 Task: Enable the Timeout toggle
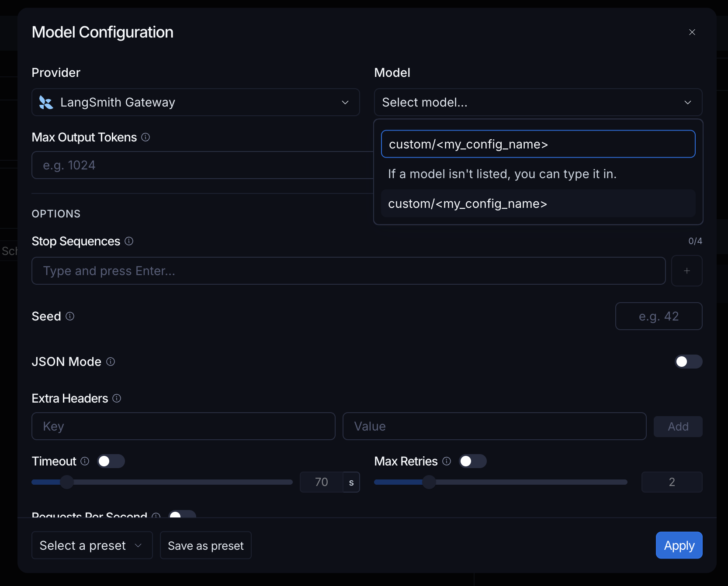coord(111,461)
